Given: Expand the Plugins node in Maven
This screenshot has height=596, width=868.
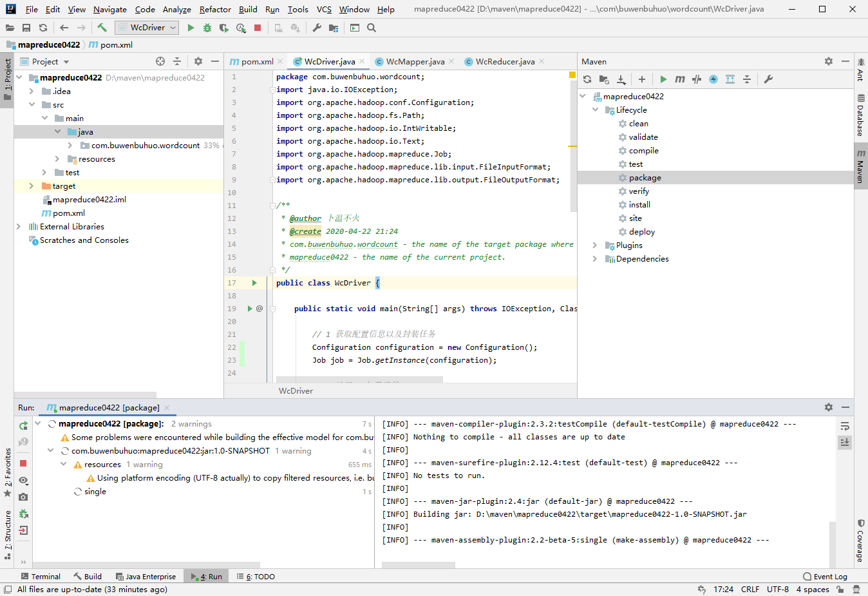Looking at the screenshot, I should [x=596, y=245].
